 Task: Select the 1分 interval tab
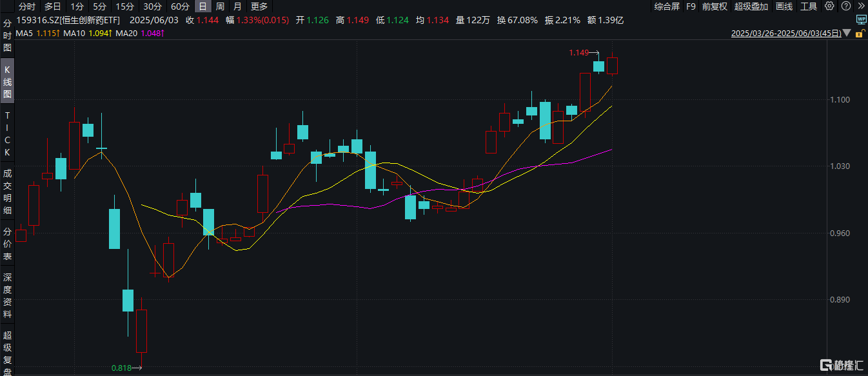point(77,6)
